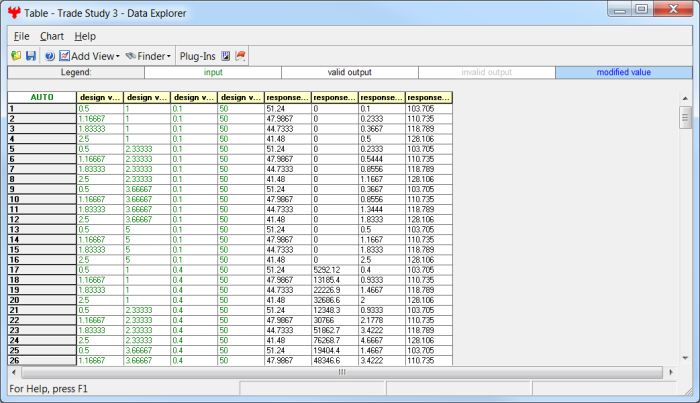Viewport: 700px width, 403px height.
Task: Click the blue modified value legend swatch
Action: point(623,72)
